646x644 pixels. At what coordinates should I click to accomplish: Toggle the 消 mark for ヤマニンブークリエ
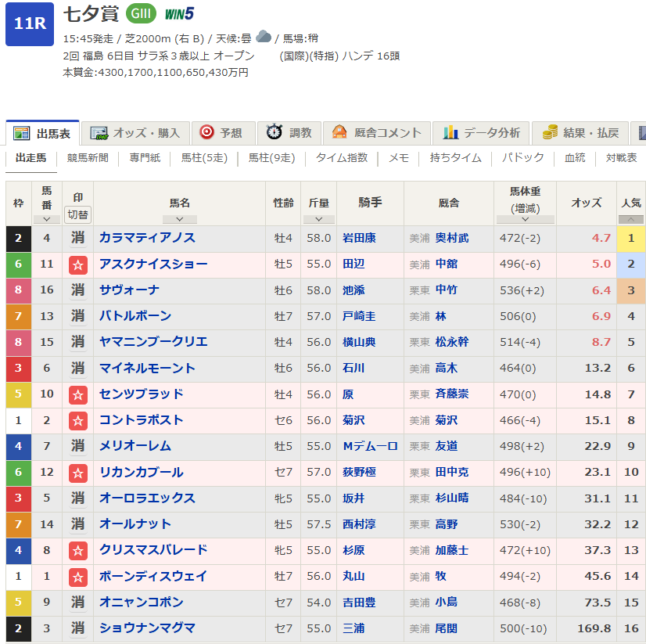(78, 342)
